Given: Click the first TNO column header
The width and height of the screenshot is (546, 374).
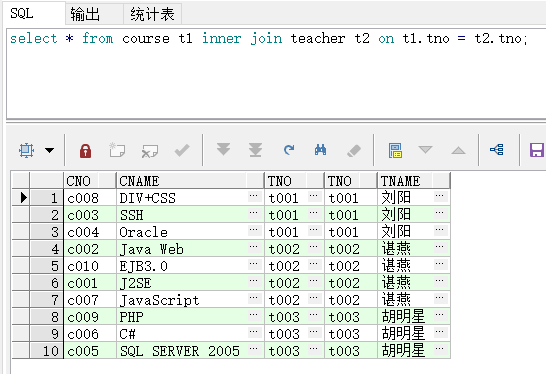Looking at the screenshot, I should click(294, 181).
